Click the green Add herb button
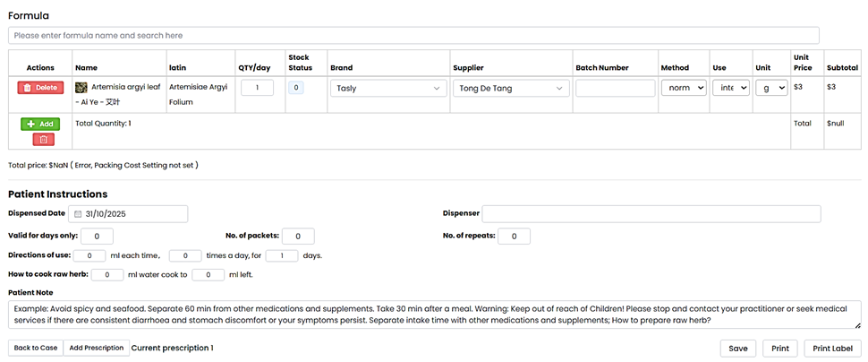The image size is (868, 362). (40, 124)
